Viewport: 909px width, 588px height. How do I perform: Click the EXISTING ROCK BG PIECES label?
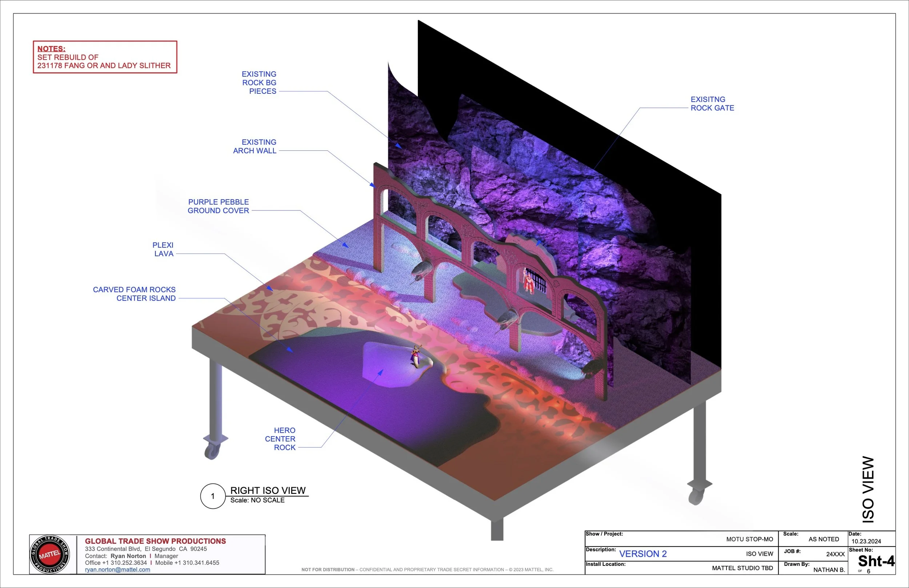pos(259,82)
